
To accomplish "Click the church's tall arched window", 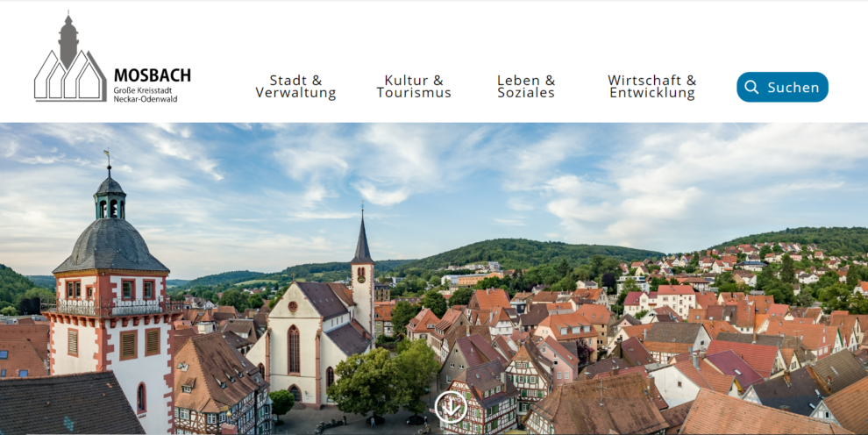I will click(x=294, y=349).
